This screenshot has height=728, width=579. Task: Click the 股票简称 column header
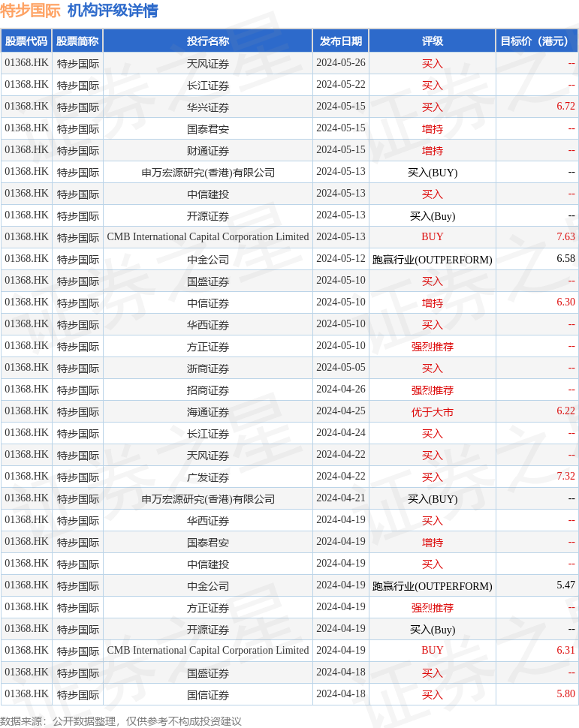tap(77, 41)
